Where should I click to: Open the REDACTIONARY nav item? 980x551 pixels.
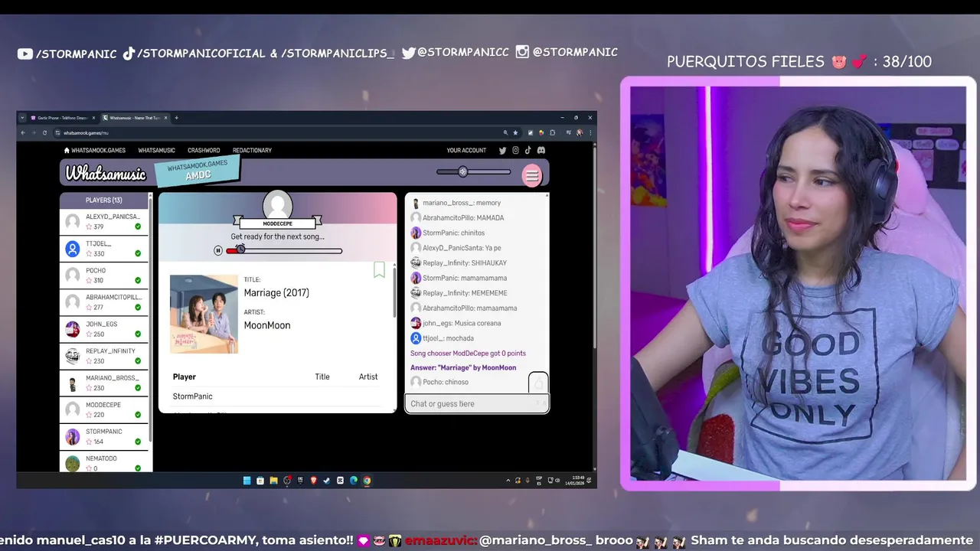pos(252,150)
